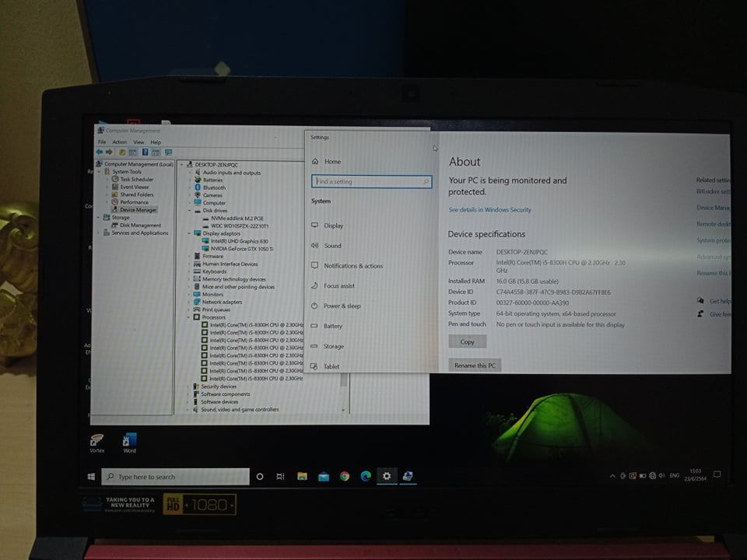Screen dimensions: 747x560
Task: Open the View menu in Computer Management
Action: [139, 142]
